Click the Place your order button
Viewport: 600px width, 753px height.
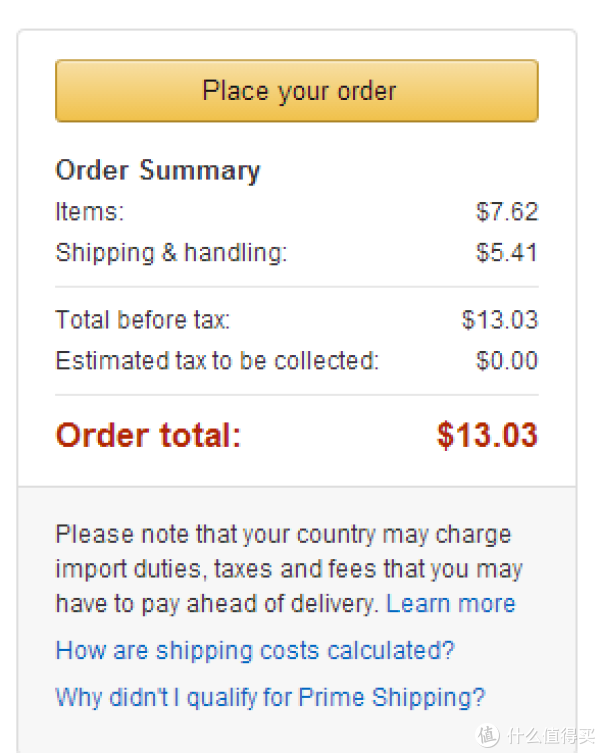297,91
